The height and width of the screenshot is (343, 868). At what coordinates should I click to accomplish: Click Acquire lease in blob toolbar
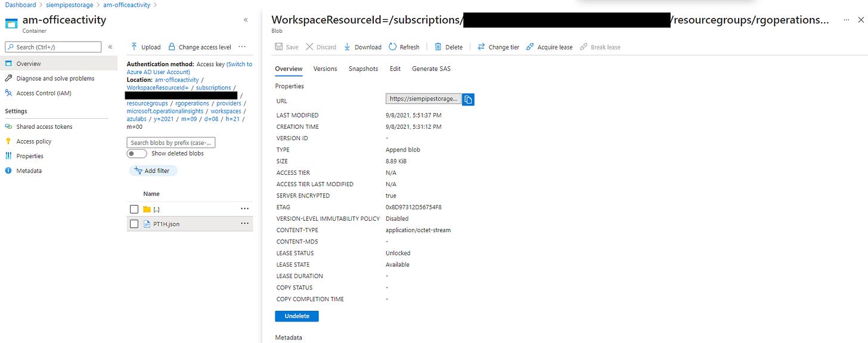tap(548, 47)
